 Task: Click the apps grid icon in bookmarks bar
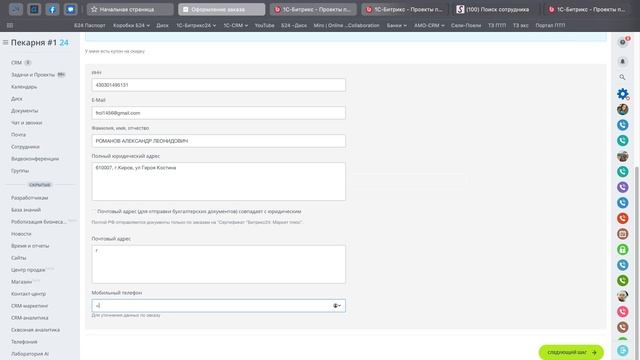click(x=10, y=25)
